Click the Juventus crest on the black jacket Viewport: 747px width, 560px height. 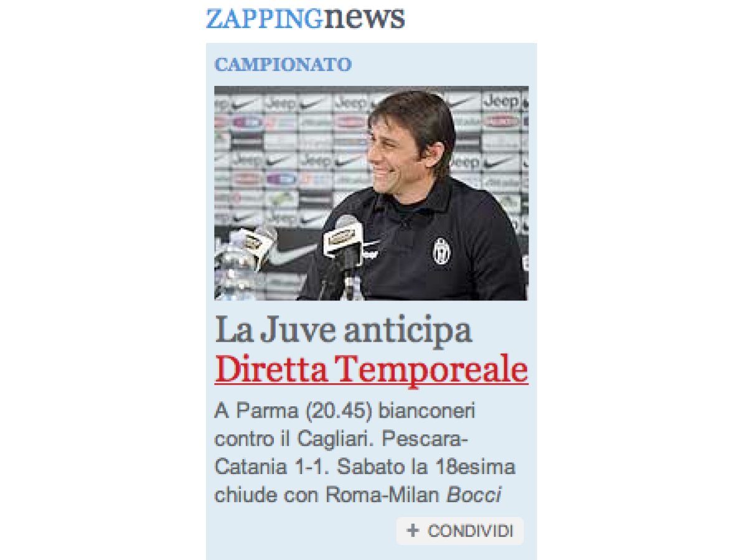coord(443,250)
